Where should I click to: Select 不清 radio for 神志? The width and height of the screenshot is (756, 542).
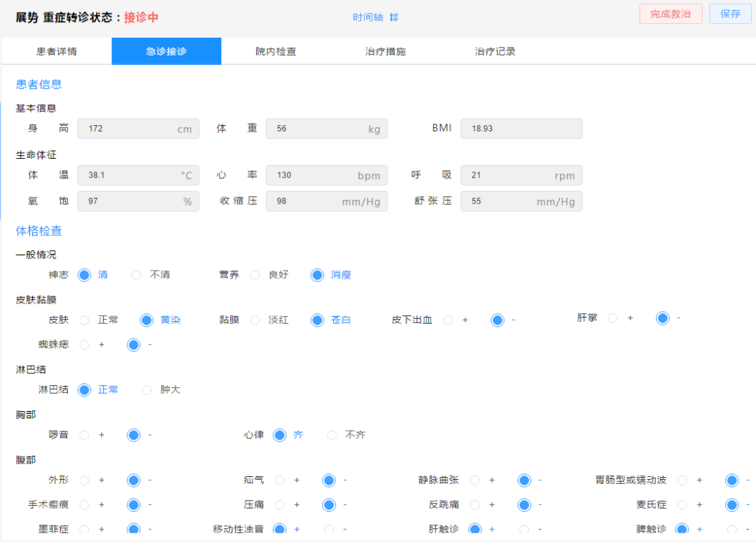(136, 275)
